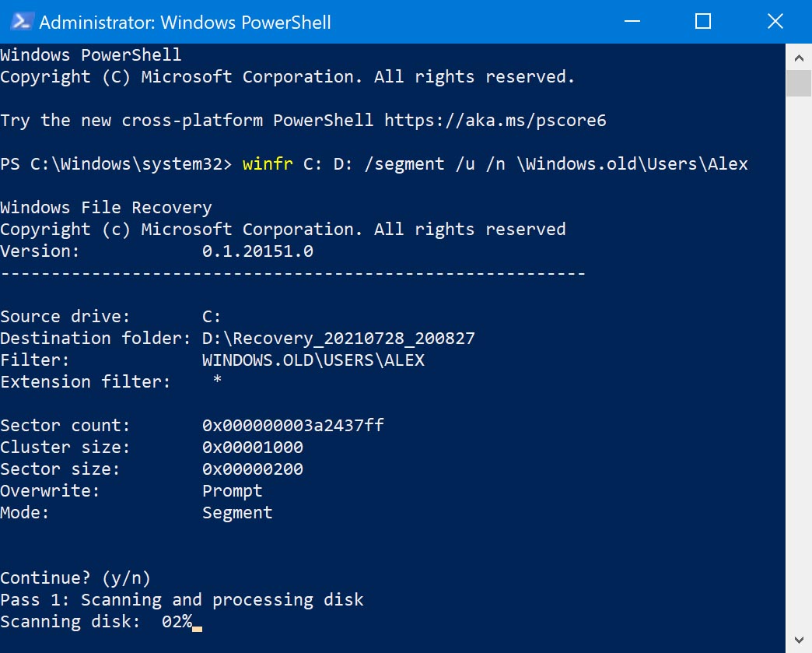Image resolution: width=812 pixels, height=653 pixels.
Task: Click the 'Scanning disk: 02%' progress line
Action: click(x=96, y=622)
